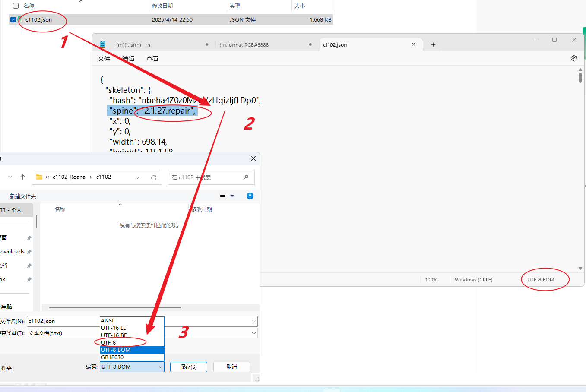Open the 保存类型 file type dropdown
Screen dimensions: 586x392
(x=253, y=333)
